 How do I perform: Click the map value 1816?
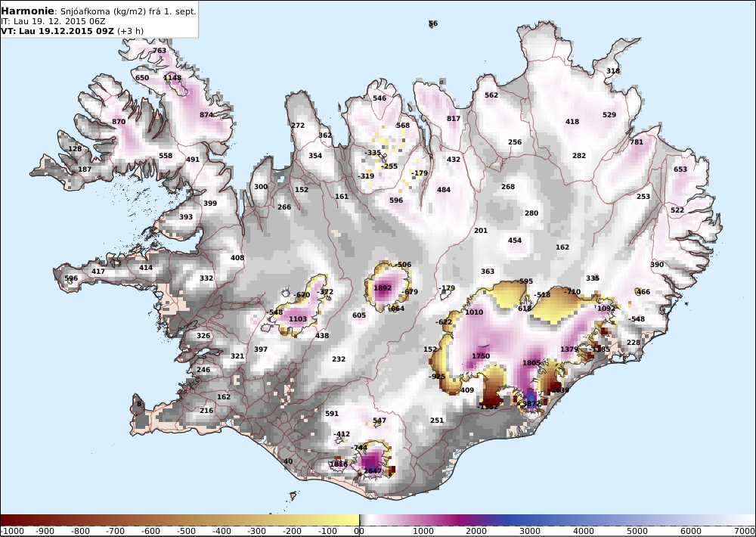click(x=339, y=464)
